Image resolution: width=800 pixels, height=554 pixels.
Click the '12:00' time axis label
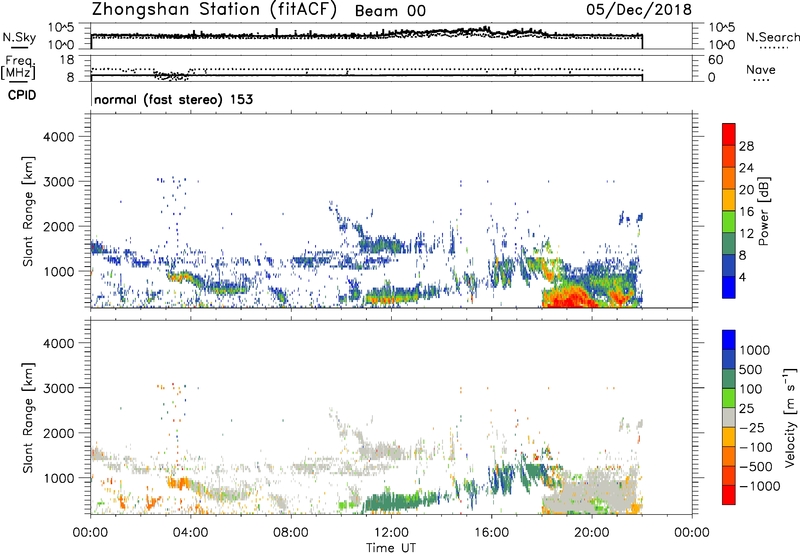(x=391, y=533)
